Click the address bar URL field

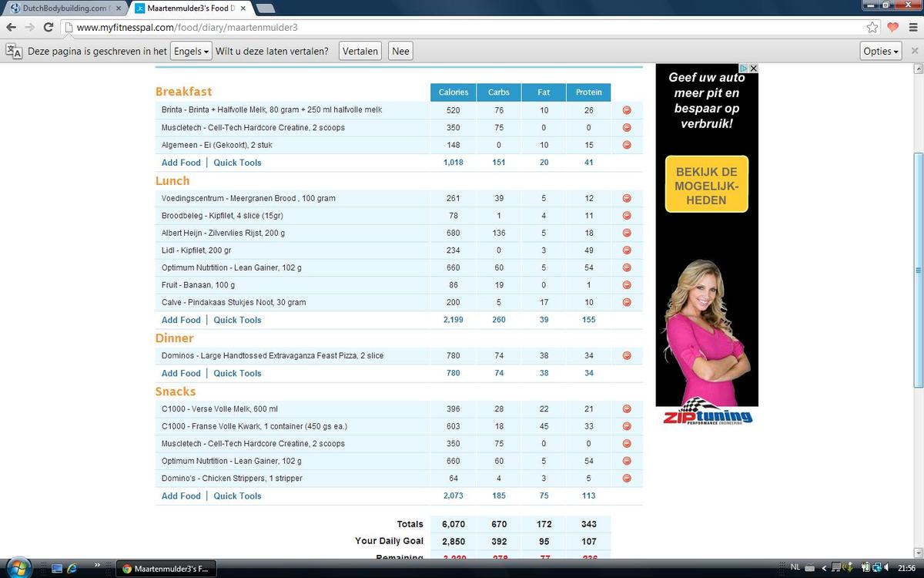(462, 27)
